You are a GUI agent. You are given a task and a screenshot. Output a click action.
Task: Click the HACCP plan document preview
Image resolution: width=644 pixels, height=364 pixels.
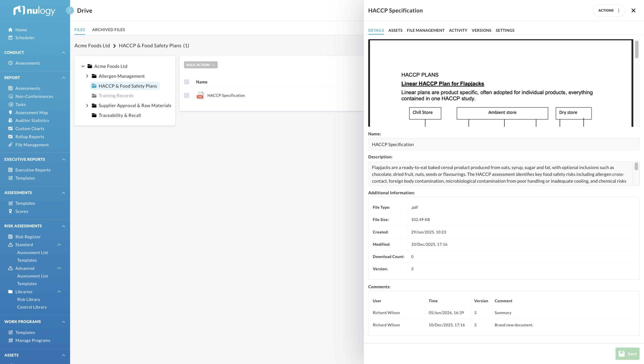point(501,83)
